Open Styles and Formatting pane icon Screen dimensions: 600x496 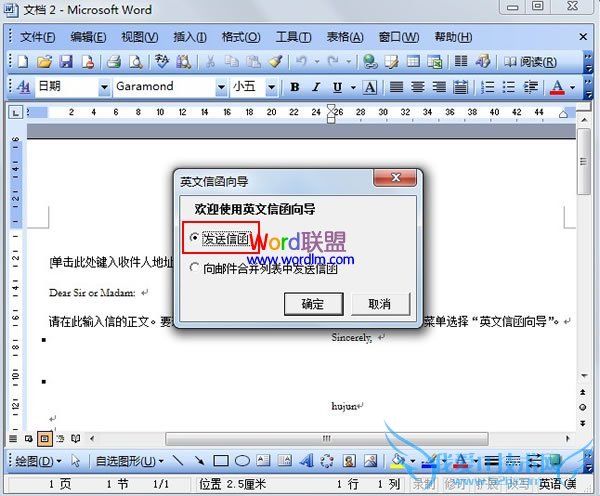[x=24, y=87]
